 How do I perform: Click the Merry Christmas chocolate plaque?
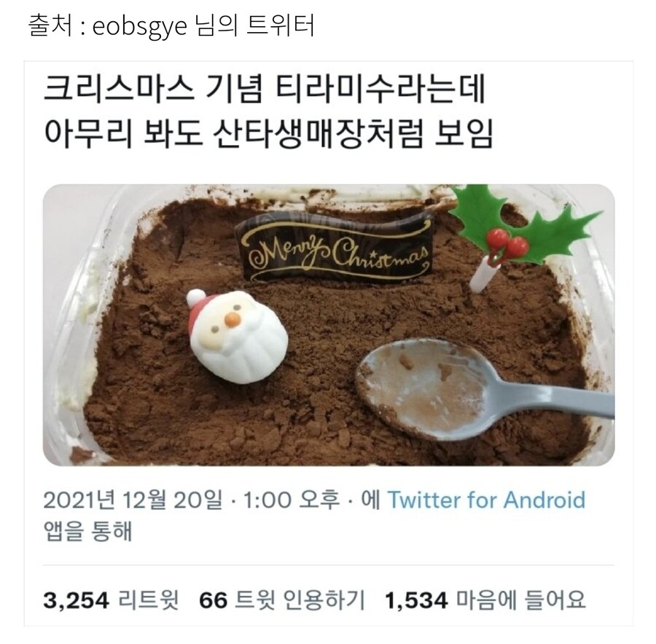333,247
